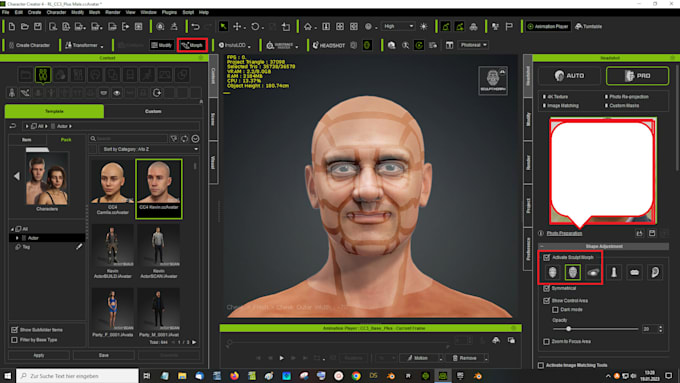Enable Zoom to Focus Area checkbox

546,341
